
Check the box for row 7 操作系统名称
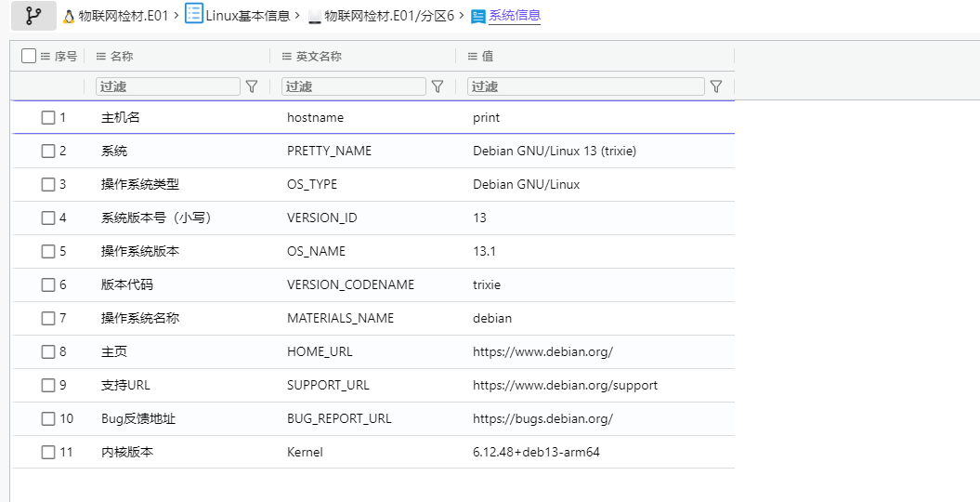(x=48, y=318)
